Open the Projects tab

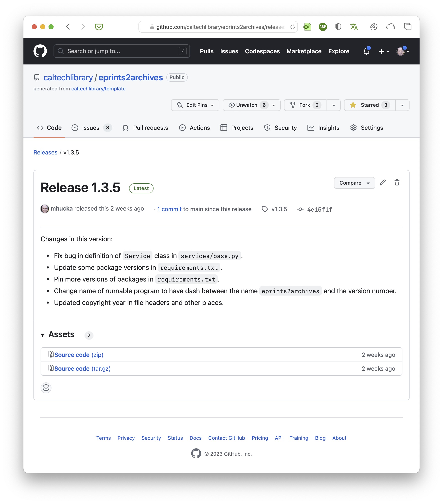click(x=237, y=128)
